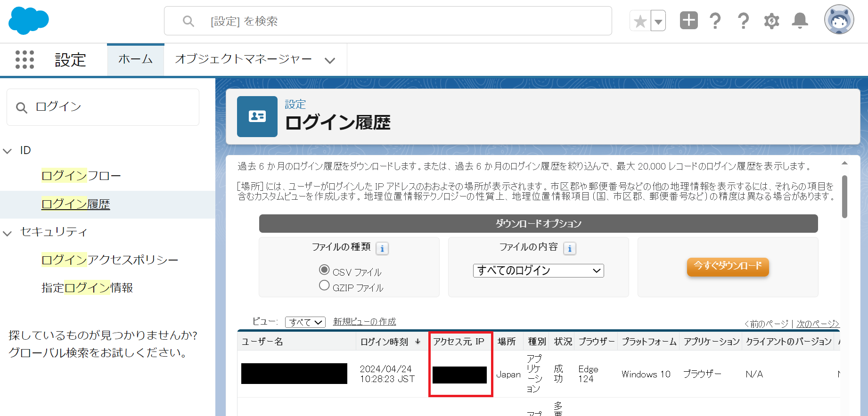Click 今すぐダウンロード button
The image size is (868, 416).
point(728,266)
